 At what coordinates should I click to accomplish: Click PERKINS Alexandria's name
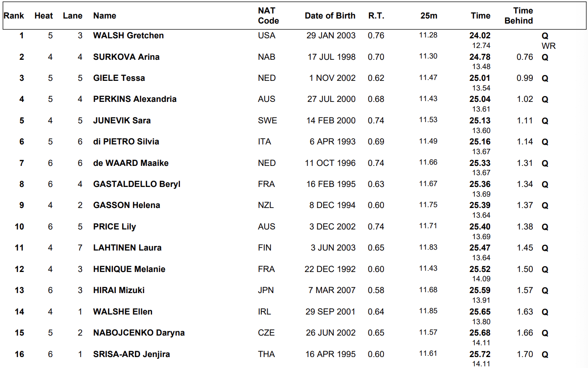[x=134, y=99]
